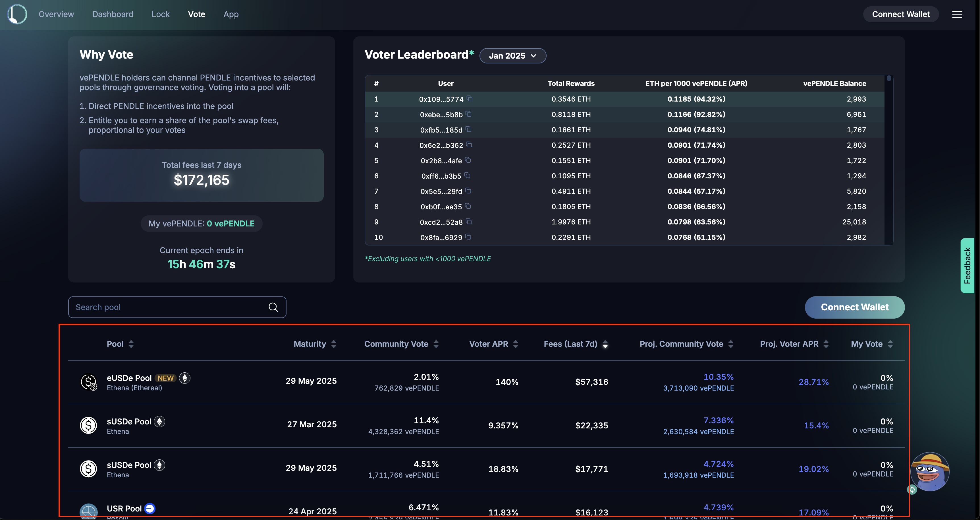Sort by the Proj. Voter APR arrows
980x520 pixels.
pyautogui.click(x=826, y=344)
